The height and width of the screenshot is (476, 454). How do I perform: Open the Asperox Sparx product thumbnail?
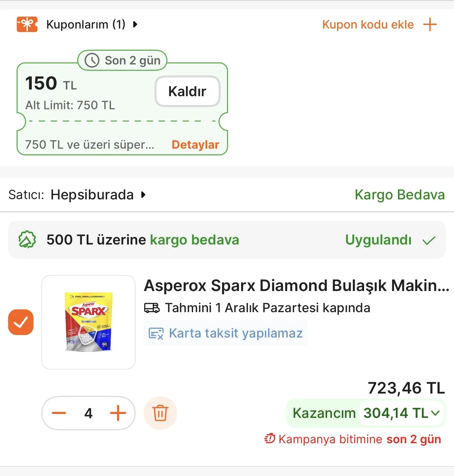88,322
